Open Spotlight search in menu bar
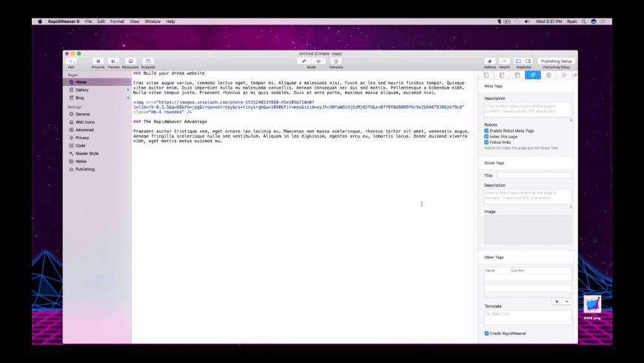Image resolution: width=644 pixels, height=363 pixels. (x=583, y=21)
